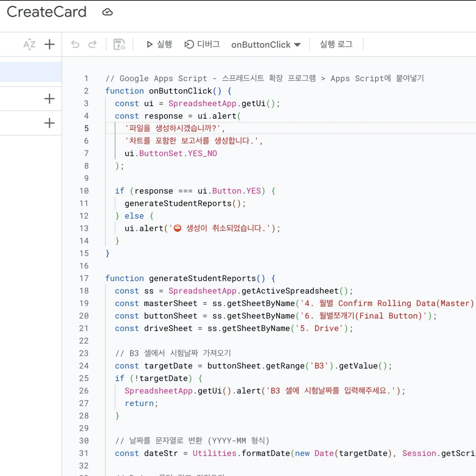
Task: Click comment 'B3 셀에서 시험날짜 가져오기'
Action: coord(173,353)
